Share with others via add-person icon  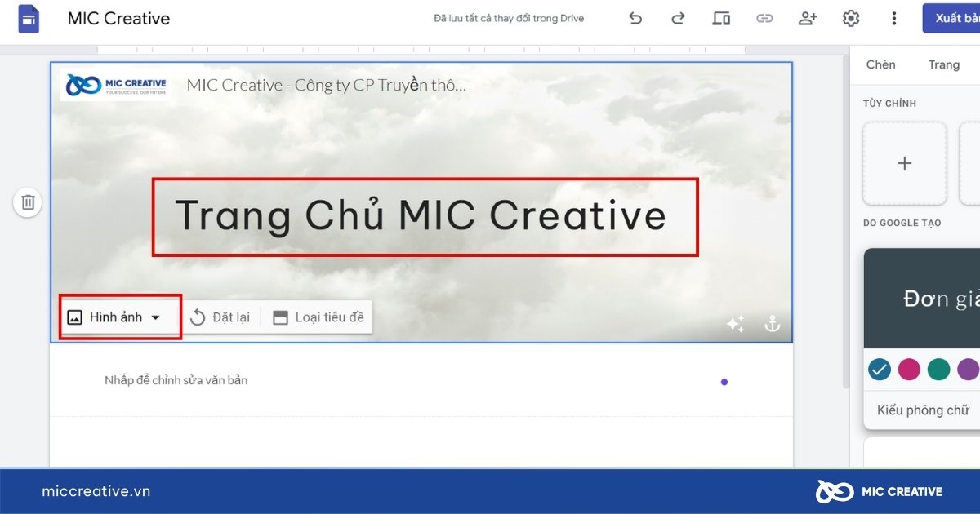(808, 18)
